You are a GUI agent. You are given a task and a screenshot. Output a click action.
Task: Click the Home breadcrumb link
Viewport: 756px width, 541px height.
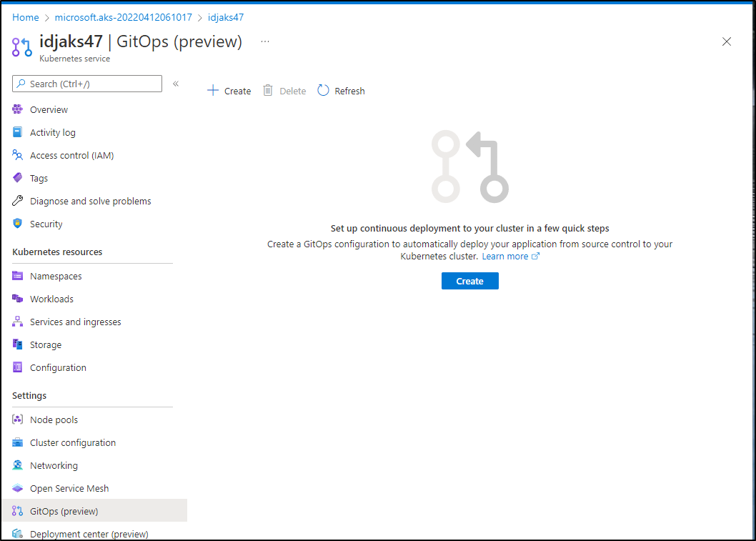tap(26, 17)
